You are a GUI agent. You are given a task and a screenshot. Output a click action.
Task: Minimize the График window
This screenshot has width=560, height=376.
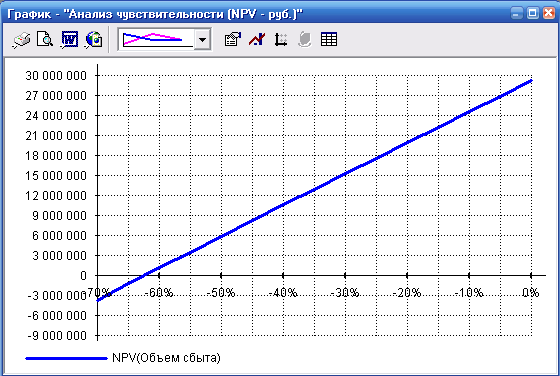(x=516, y=14)
